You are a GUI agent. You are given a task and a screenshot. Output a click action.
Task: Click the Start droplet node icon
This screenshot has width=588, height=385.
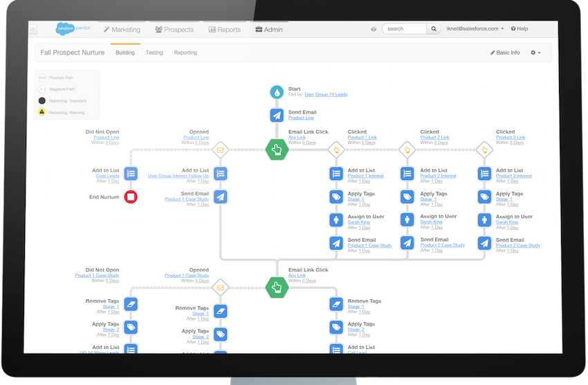click(277, 92)
